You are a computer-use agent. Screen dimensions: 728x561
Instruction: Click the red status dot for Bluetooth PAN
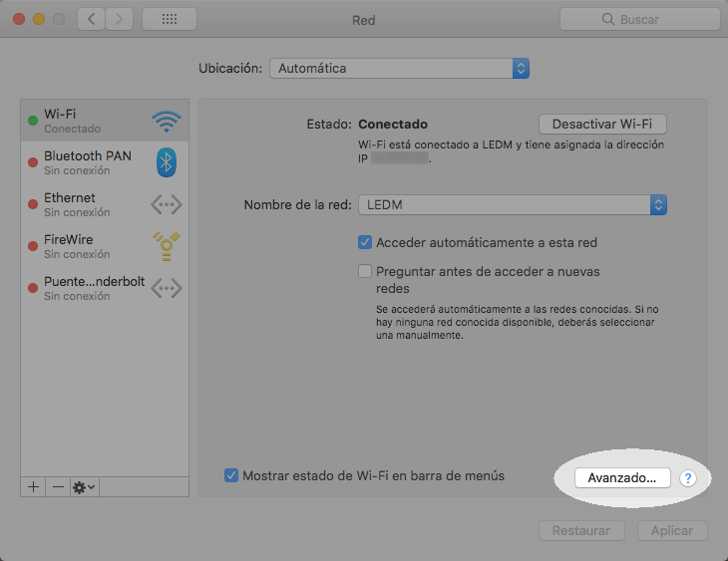(33, 162)
